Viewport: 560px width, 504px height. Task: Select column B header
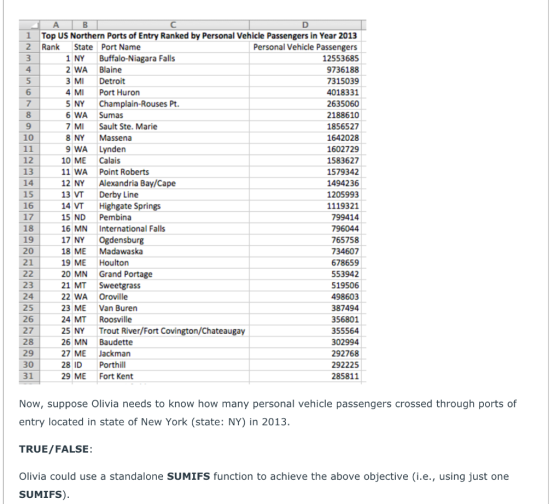pos(85,25)
